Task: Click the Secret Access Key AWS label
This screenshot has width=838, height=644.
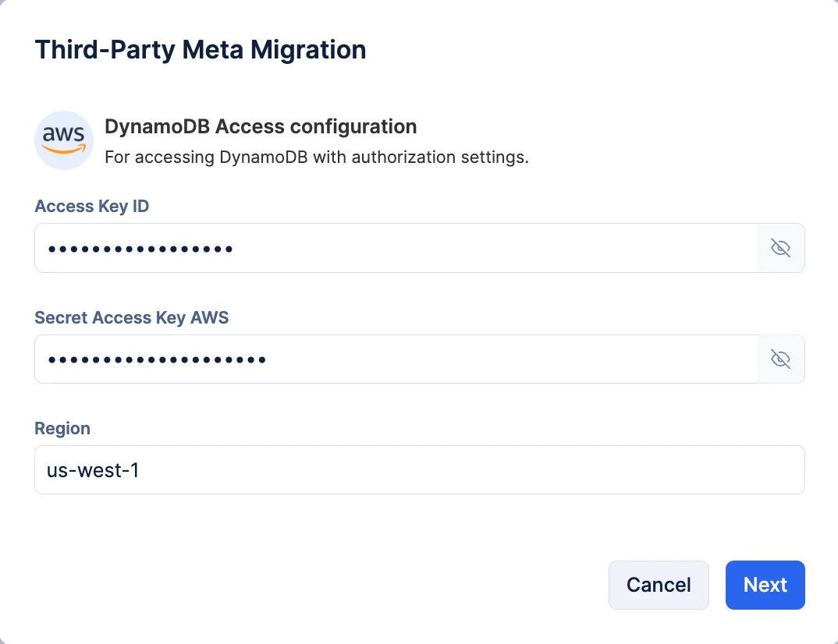Action: pyautogui.click(x=131, y=318)
